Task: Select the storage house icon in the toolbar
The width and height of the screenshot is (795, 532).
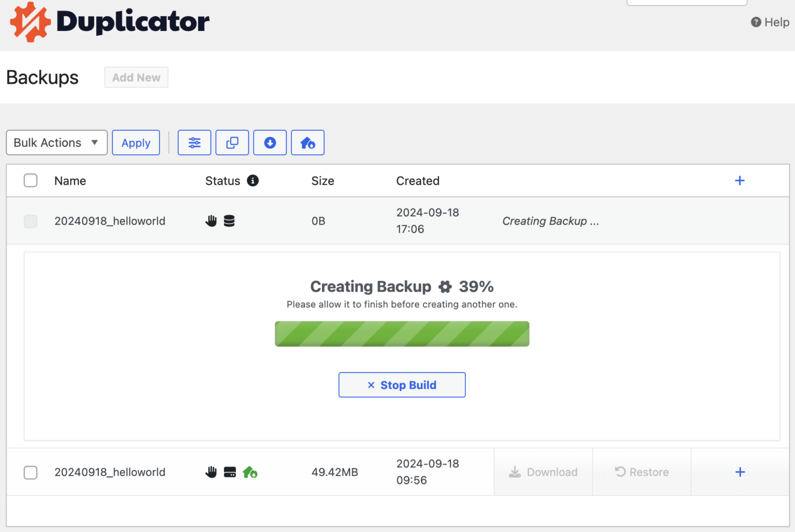Action: coord(307,142)
